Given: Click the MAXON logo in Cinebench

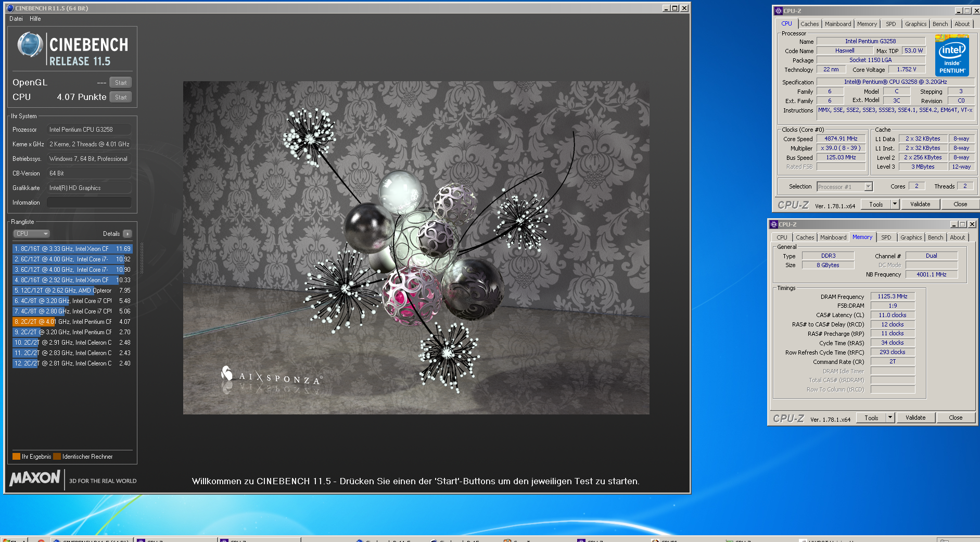Looking at the screenshot, I should [x=35, y=478].
